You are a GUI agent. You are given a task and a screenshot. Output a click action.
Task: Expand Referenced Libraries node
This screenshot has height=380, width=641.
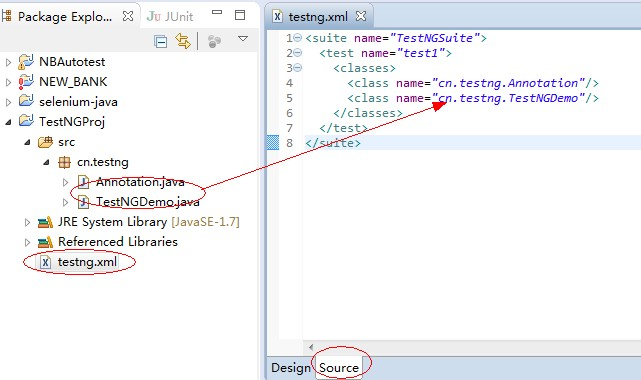click(x=27, y=242)
